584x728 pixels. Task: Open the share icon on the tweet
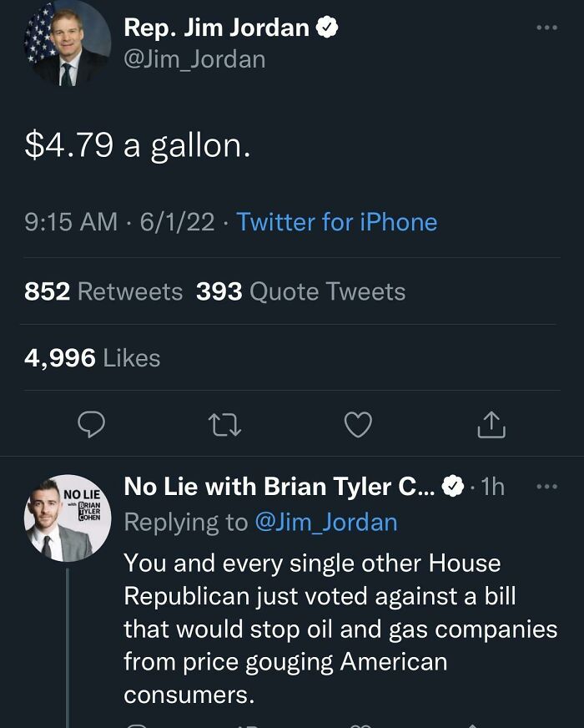pos(492,425)
